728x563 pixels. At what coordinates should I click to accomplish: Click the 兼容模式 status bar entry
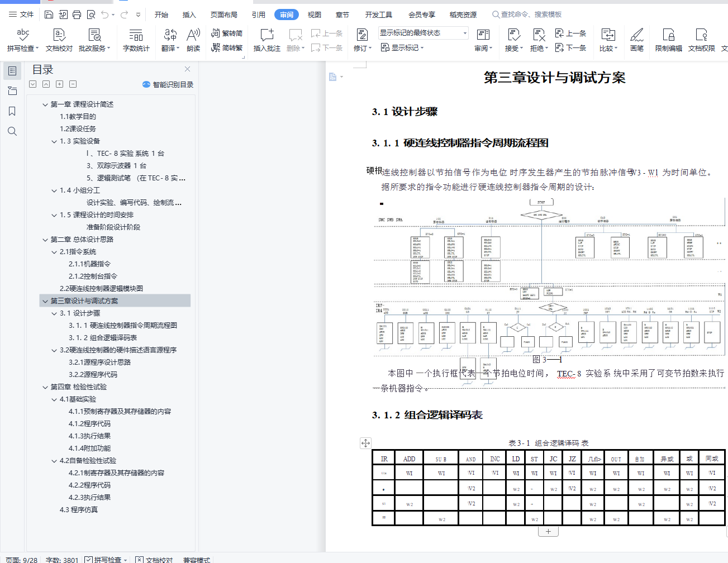click(197, 560)
